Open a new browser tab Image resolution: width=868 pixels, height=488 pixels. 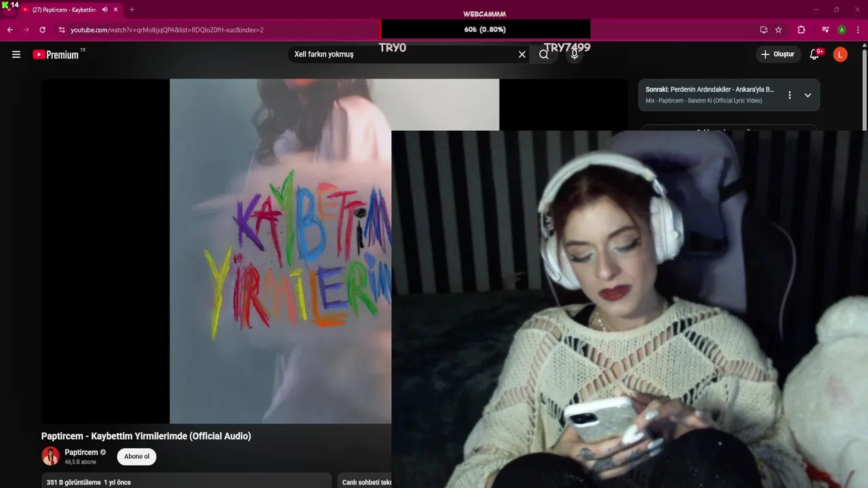(x=132, y=9)
